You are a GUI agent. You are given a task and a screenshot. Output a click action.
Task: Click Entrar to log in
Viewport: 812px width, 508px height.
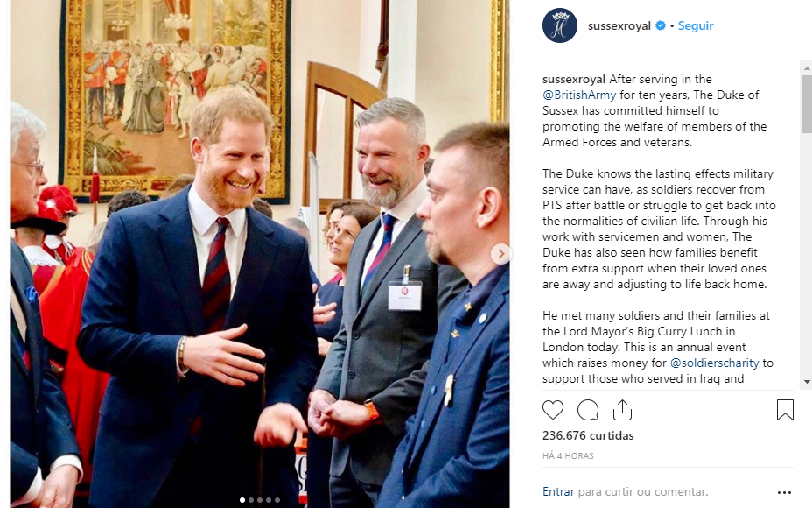pyautogui.click(x=558, y=491)
